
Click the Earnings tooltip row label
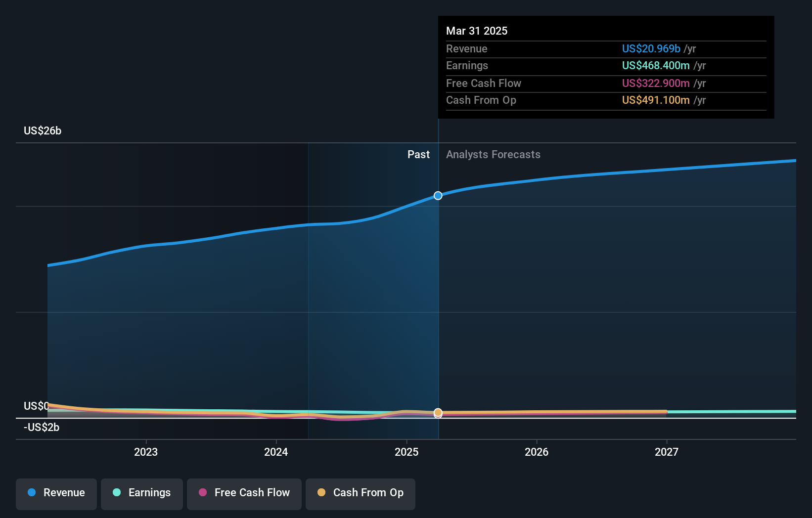[x=467, y=65]
